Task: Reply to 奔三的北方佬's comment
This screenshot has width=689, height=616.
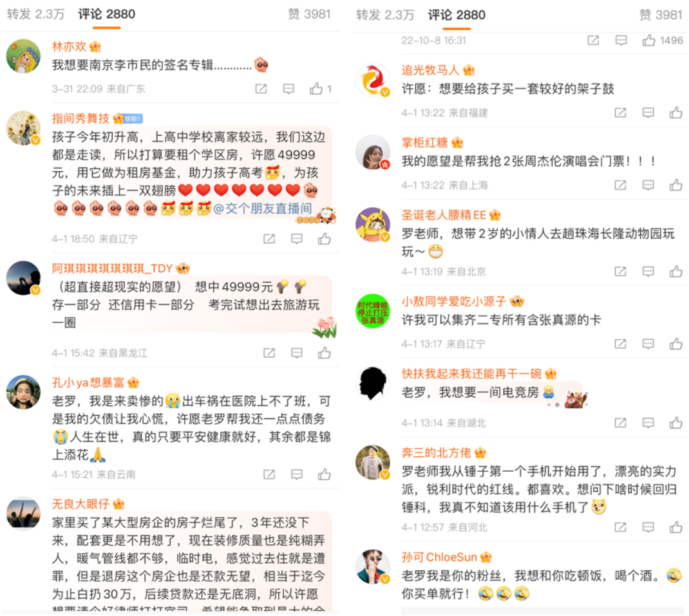Action: pos(648,527)
